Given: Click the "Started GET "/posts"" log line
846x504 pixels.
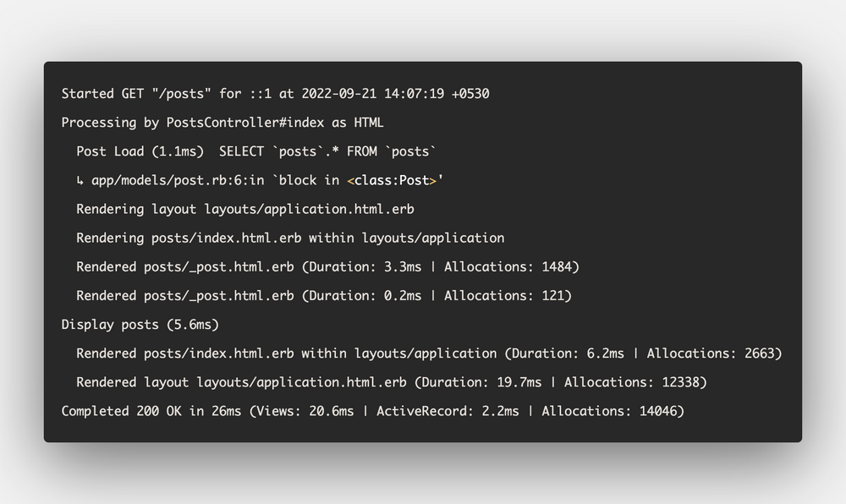Looking at the screenshot, I should pyautogui.click(x=275, y=94).
